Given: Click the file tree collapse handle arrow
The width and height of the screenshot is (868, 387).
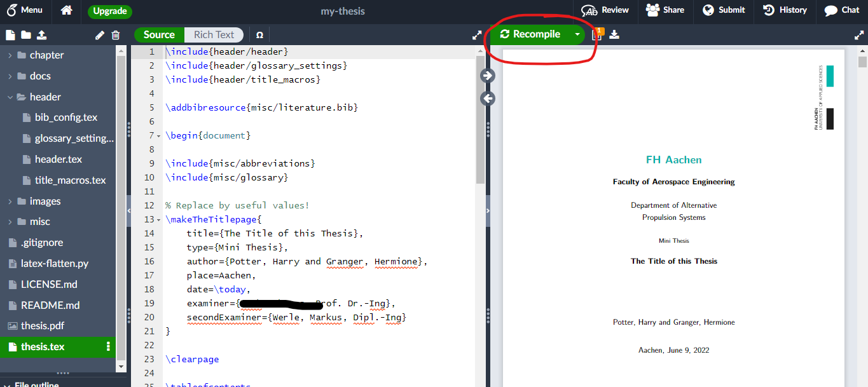Looking at the screenshot, I should 128,210.
